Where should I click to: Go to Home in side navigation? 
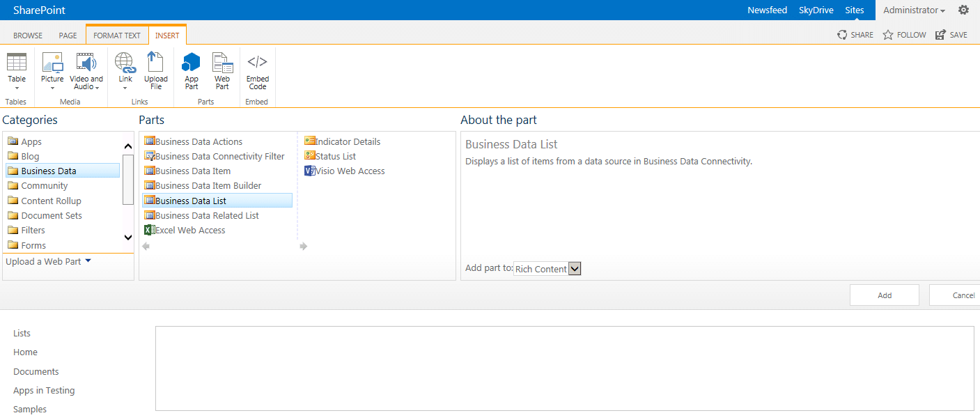pos(25,352)
